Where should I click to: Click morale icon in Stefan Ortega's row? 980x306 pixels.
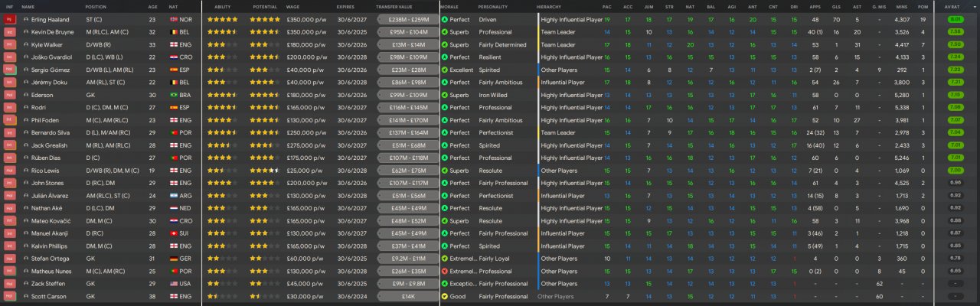click(445, 259)
